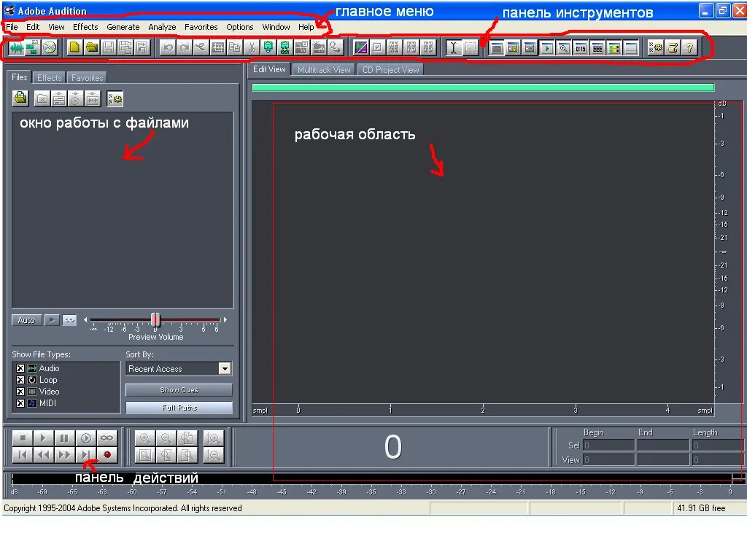
Task: Open settings via the toolbar gear icon
Action: [x=656, y=47]
